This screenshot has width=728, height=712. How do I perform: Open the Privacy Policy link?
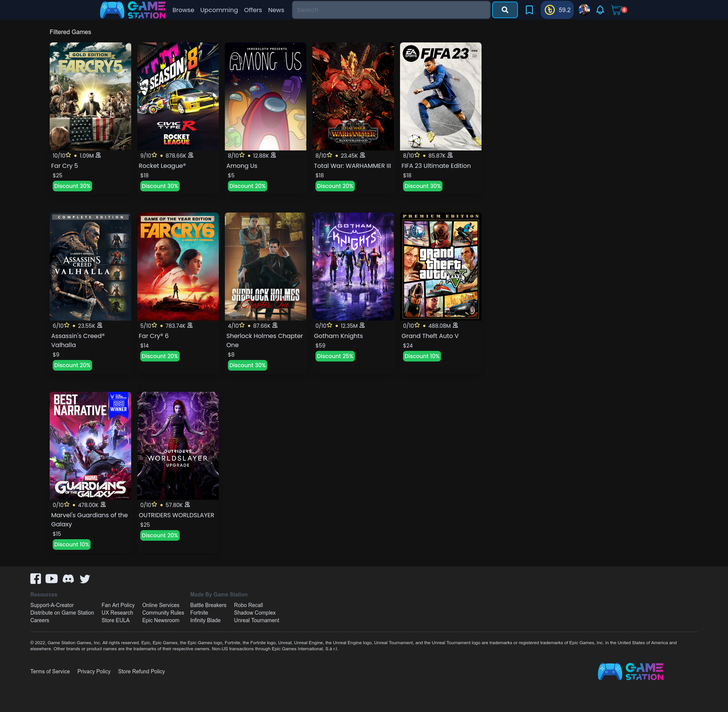(94, 671)
